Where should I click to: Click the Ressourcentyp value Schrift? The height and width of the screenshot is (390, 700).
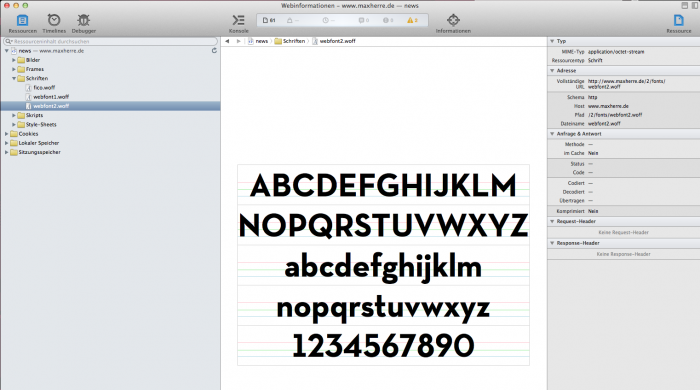(x=595, y=60)
